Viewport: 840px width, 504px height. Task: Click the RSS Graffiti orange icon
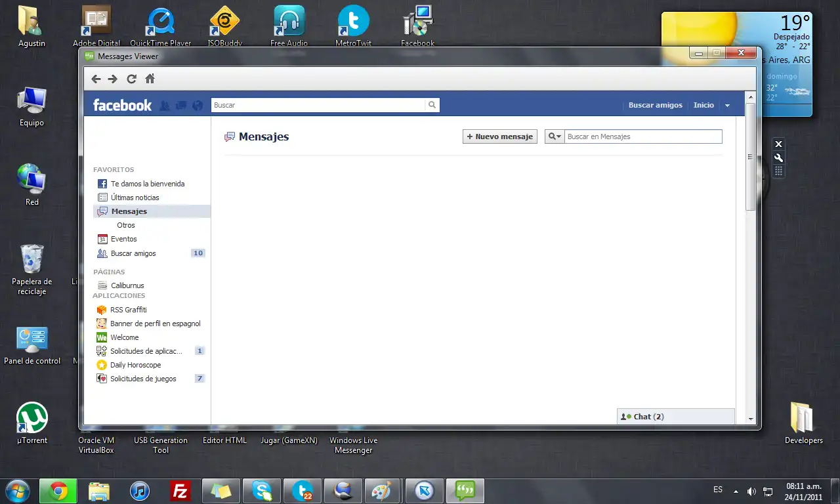click(x=102, y=310)
